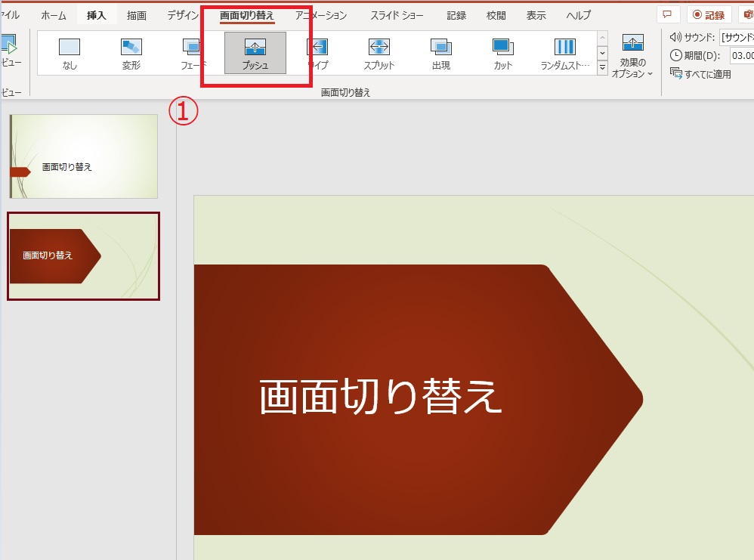
Task: Click すべてに適用 button
Action: (700, 74)
